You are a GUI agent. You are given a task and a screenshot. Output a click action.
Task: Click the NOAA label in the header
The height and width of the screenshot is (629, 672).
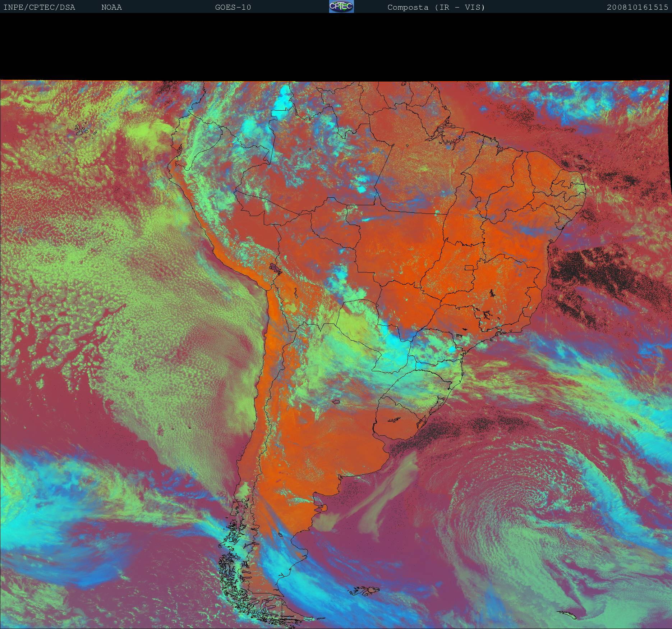(x=111, y=7)
